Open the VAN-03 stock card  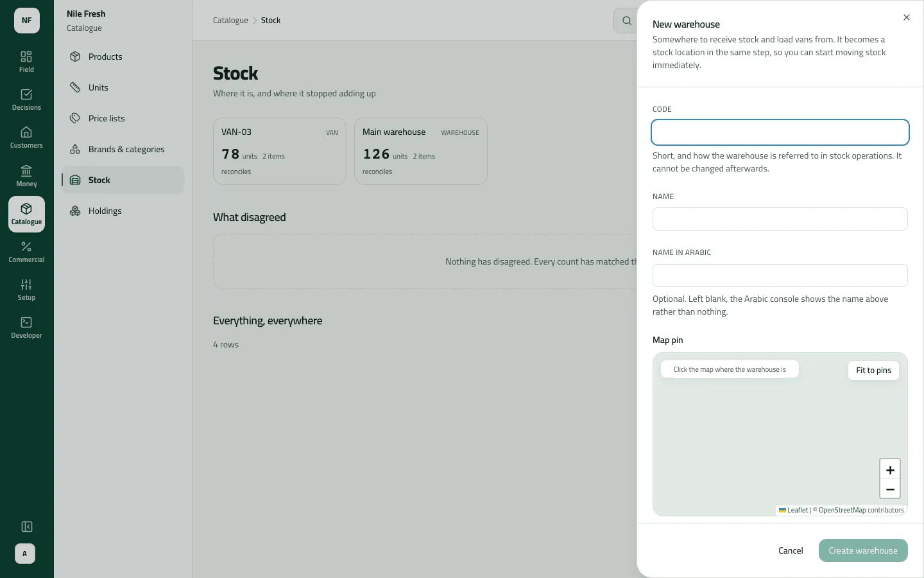click(x=280, y=151)
